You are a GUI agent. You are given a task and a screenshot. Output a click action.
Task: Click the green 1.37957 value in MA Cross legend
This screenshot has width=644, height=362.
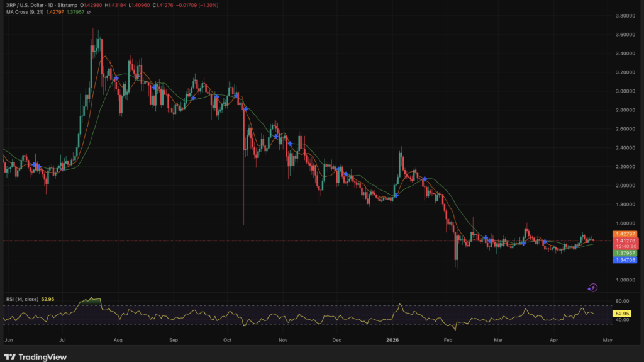75,13
